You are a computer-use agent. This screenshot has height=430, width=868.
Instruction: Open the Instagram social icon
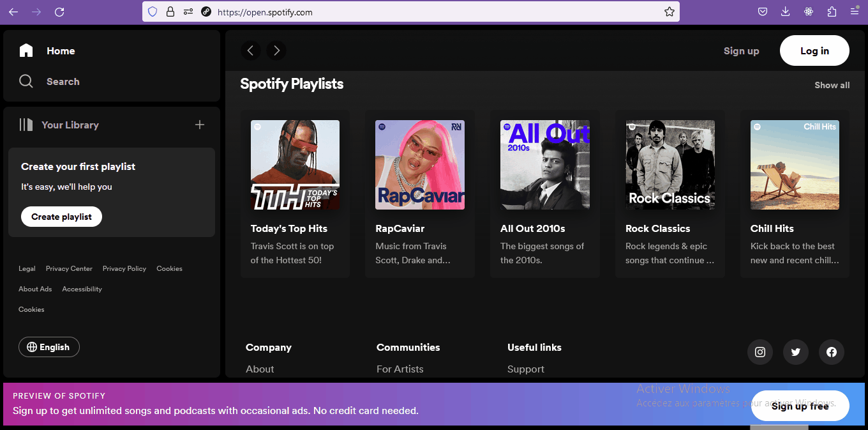(760, 352)
